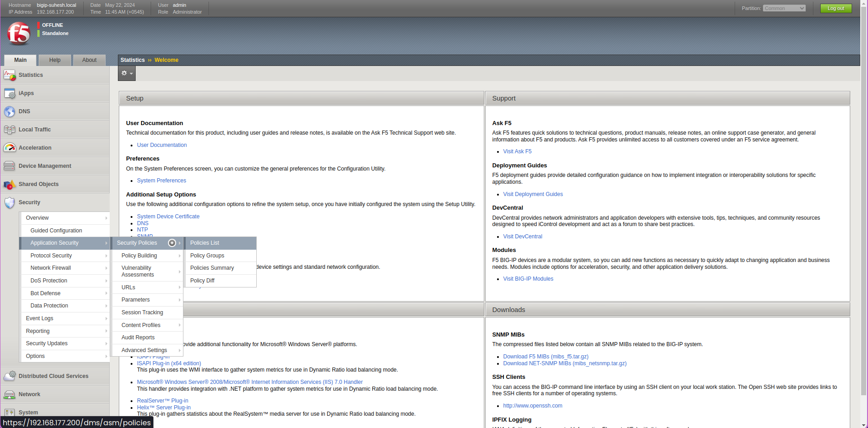
Task: Click the Log out button
Action: [835, 8]
